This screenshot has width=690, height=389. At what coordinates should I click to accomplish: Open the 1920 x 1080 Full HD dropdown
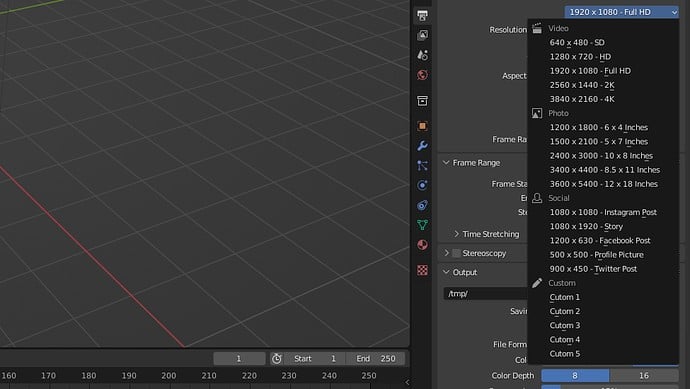click(621, 12)
